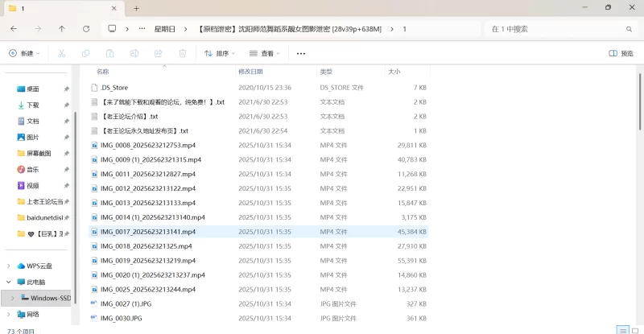
Task: Select the .DS_Store file
Action: click(x=114, y=87)
